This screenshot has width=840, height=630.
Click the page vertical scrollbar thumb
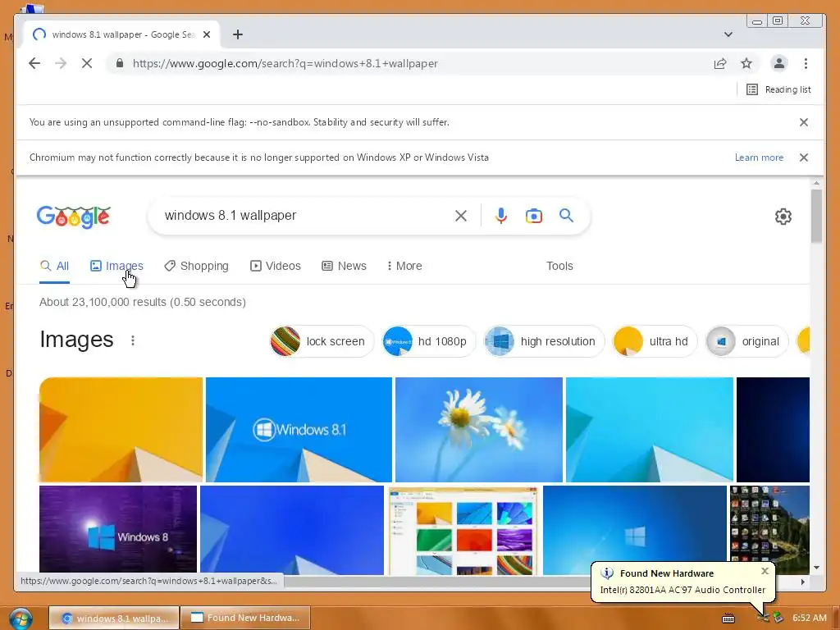coord(816,216)
